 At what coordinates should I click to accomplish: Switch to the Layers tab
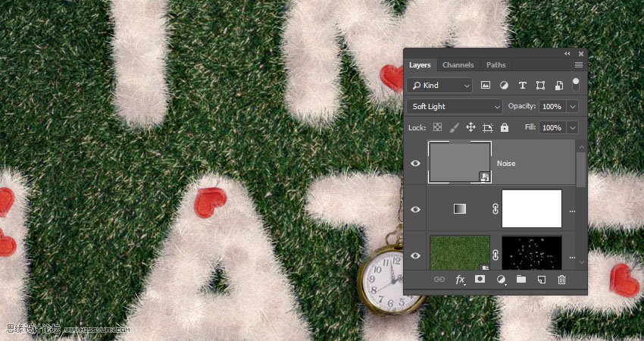point(420,65)
